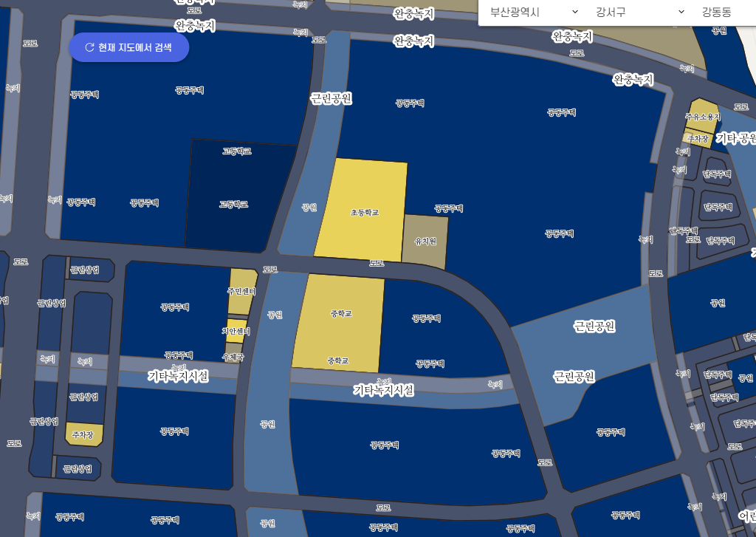The height and width of the screenshot is (537, 756).
Task: Click the 유치원 parcel on map
Action: (425, 239)
